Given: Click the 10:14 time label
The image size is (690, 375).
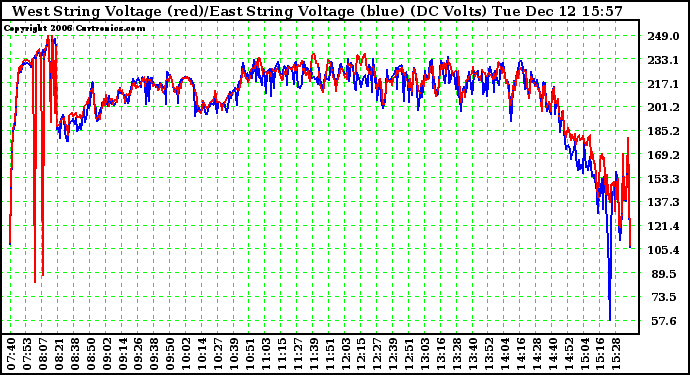Looking at the screenshot, I should 202,354.
